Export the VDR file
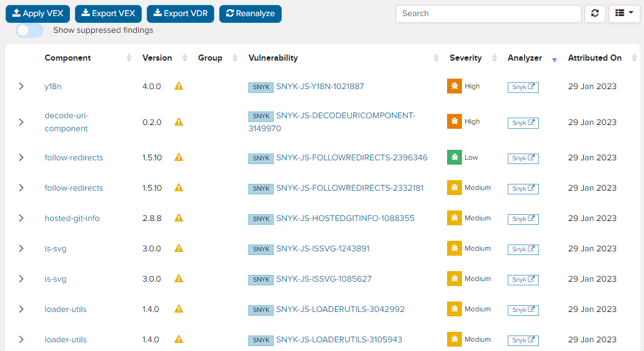 (181, 14)
